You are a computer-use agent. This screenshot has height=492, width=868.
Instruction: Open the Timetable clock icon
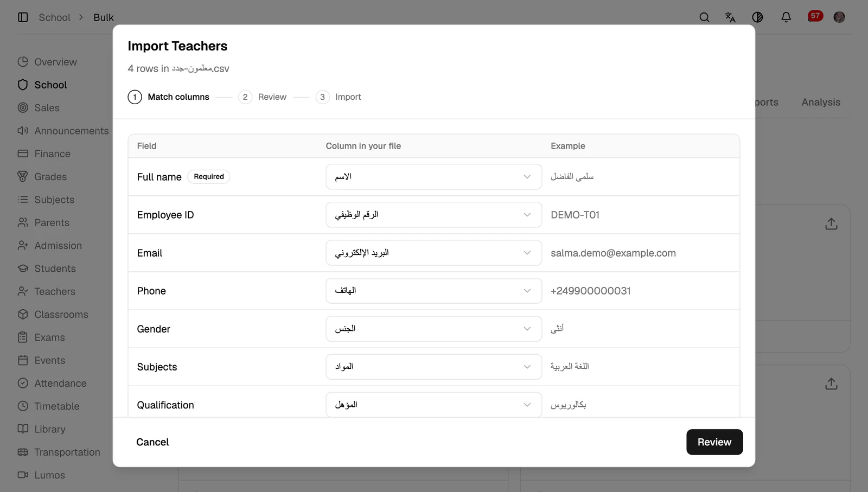click(23, 406)
